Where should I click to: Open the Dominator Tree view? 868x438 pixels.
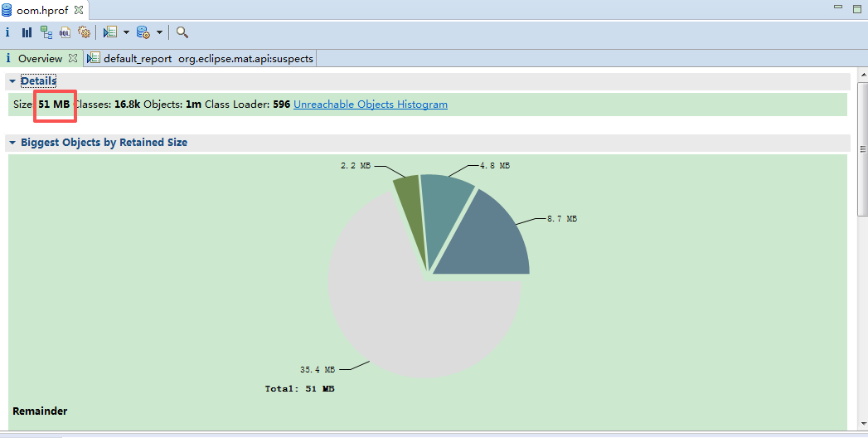(x=46, y=32)
